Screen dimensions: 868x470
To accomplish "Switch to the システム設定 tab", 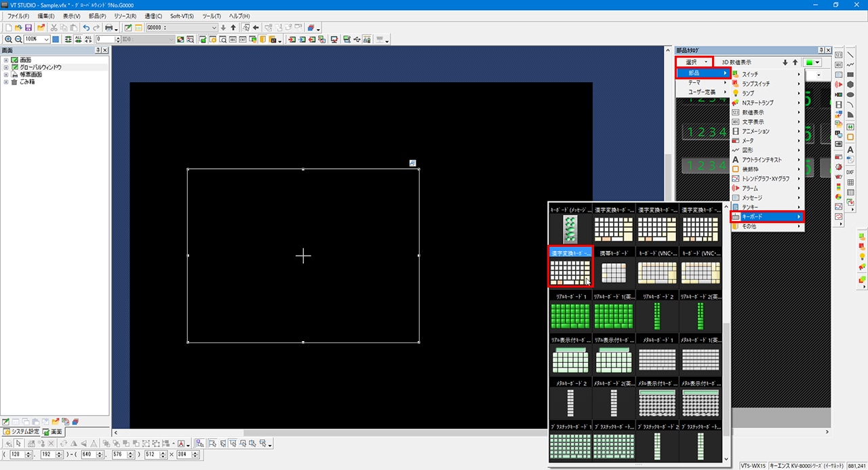I will [20, 431].
